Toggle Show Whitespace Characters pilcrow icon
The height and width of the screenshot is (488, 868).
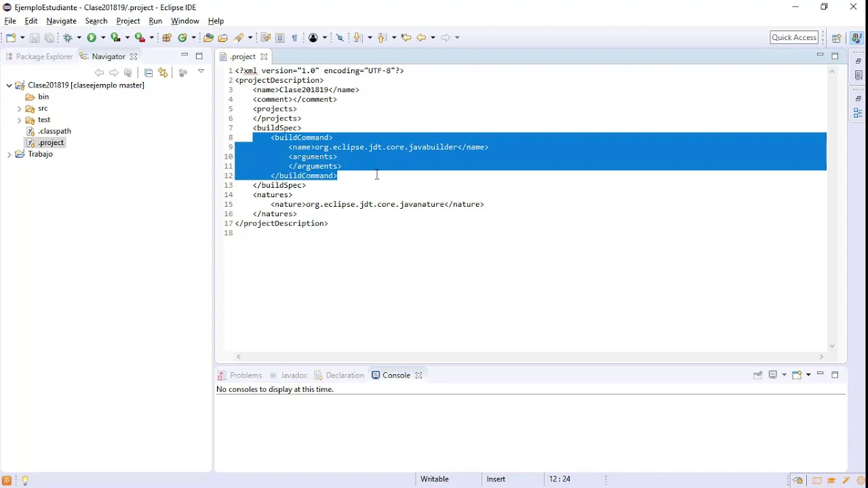point(294,38)
